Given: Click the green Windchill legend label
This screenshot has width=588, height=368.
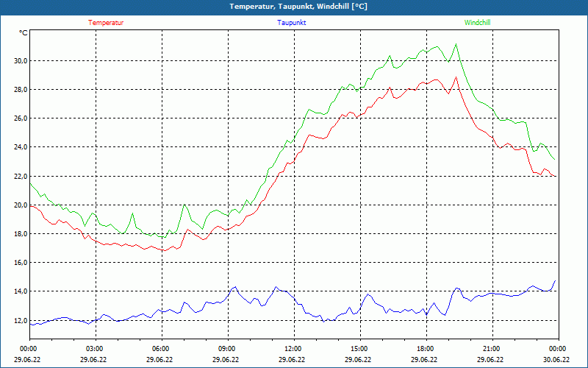Looking at the screenshot, I should coord(477,23).
